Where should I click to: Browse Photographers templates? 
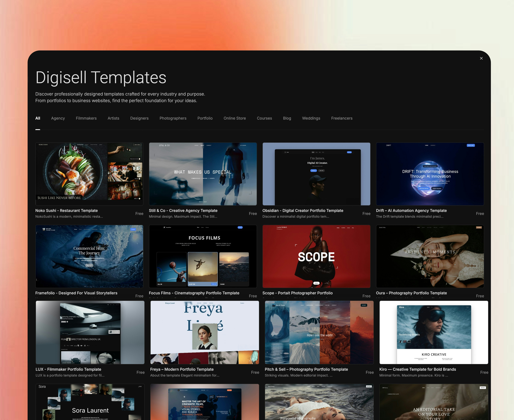point(173,118)
